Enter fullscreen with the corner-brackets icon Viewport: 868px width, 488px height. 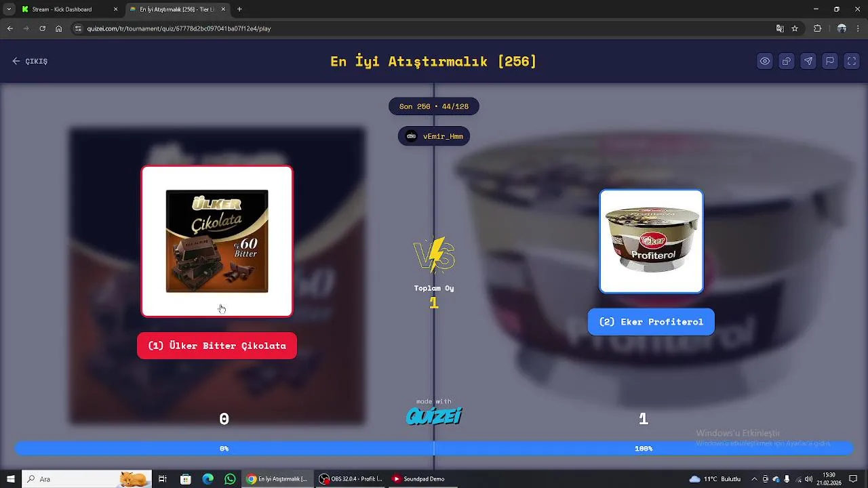coord(852,61)
